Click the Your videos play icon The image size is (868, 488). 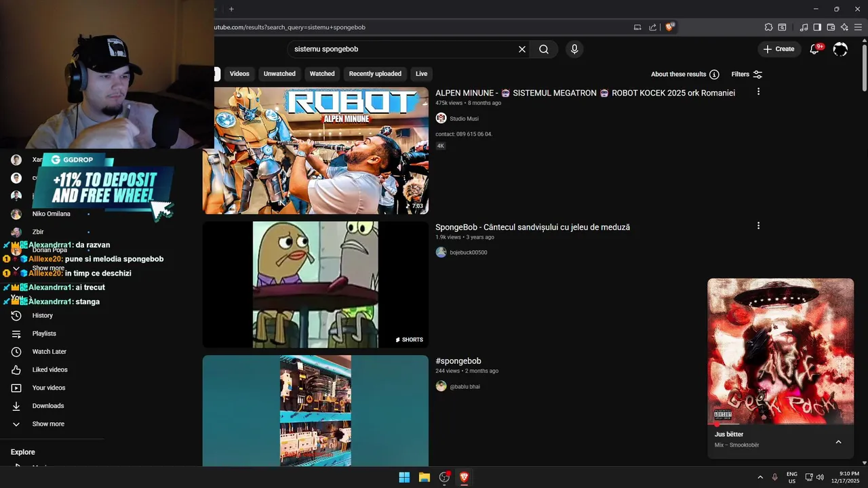pyautogui.click(x=16, y=388)
